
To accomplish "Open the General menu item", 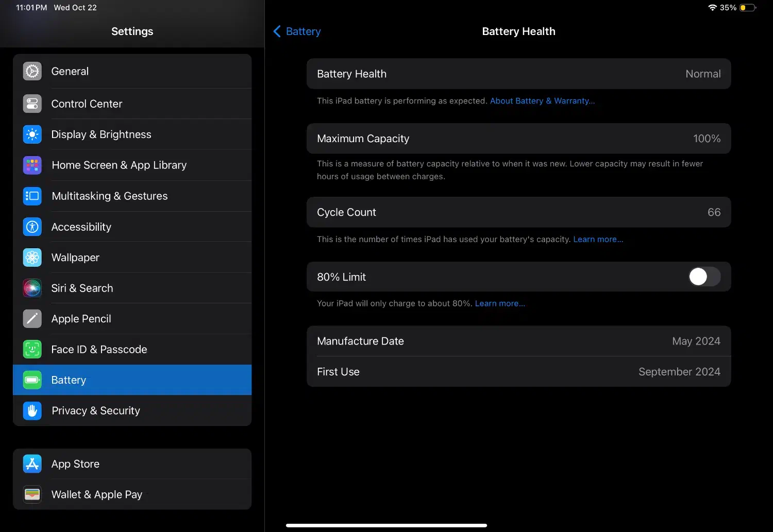I will pos(132,71).
